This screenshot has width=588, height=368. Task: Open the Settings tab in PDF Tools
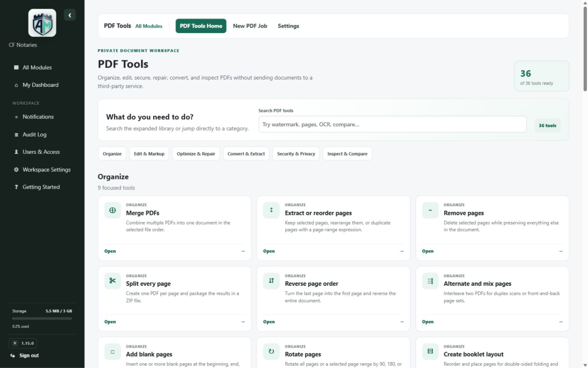288,26
